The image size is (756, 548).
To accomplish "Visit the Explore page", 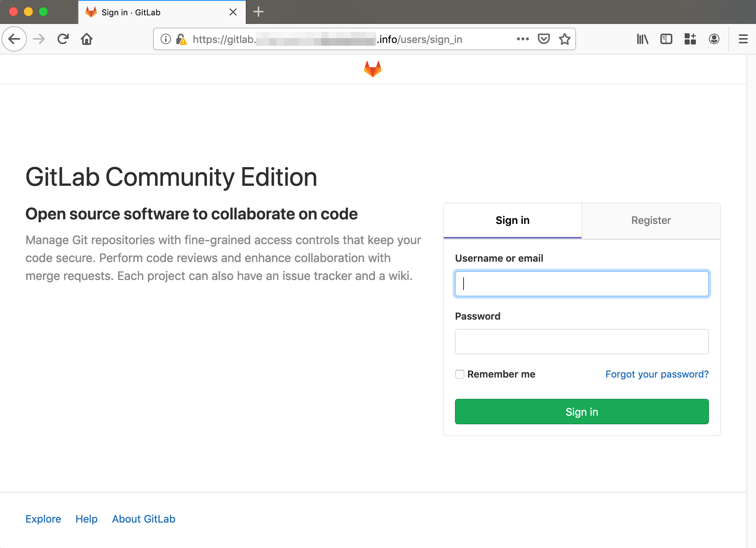I will coord(43,519).
